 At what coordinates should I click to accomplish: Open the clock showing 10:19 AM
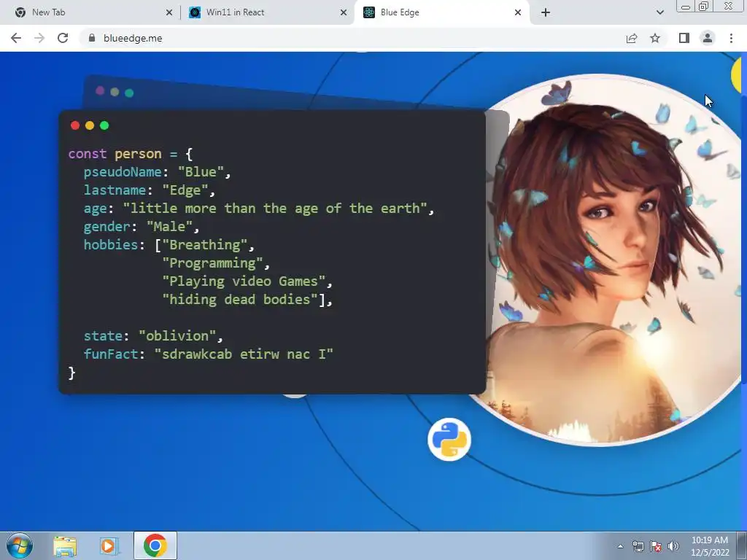tap(709, 545)
